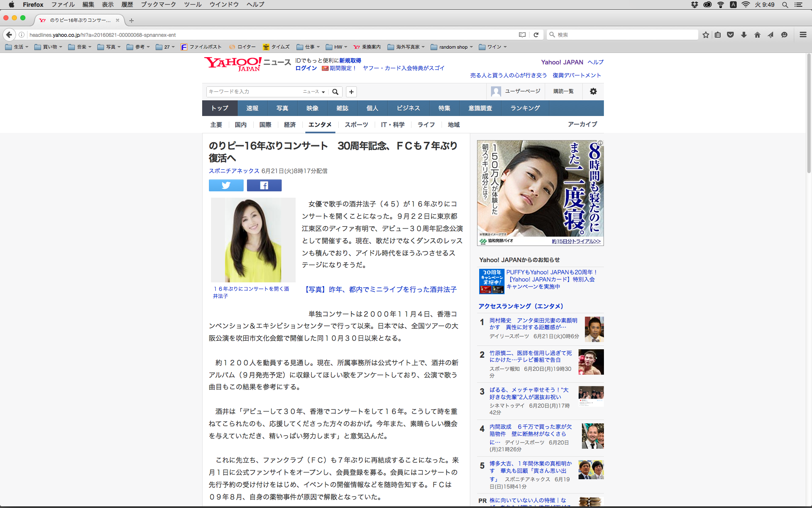Bookmark this page with star icon
812x508 pixels.
705,35
